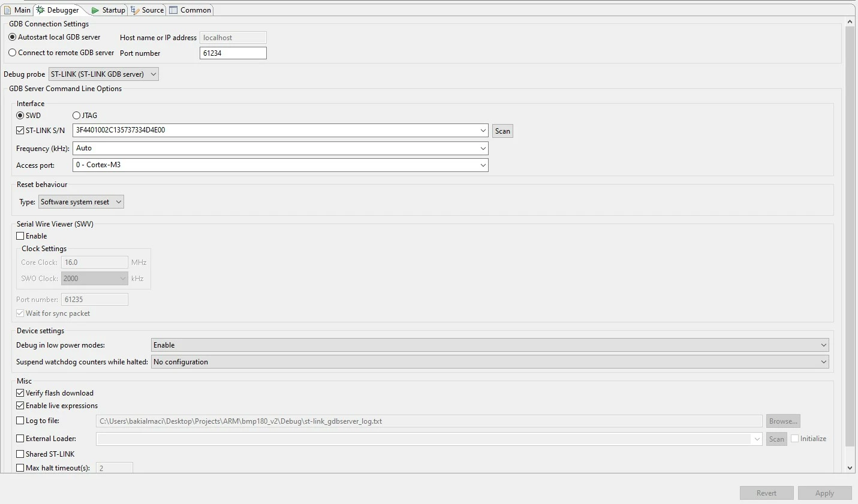Image resolution: width=858 pixels, height=504 pixels.
Task: Select the SWD interface option
Action: pos(28,116)
